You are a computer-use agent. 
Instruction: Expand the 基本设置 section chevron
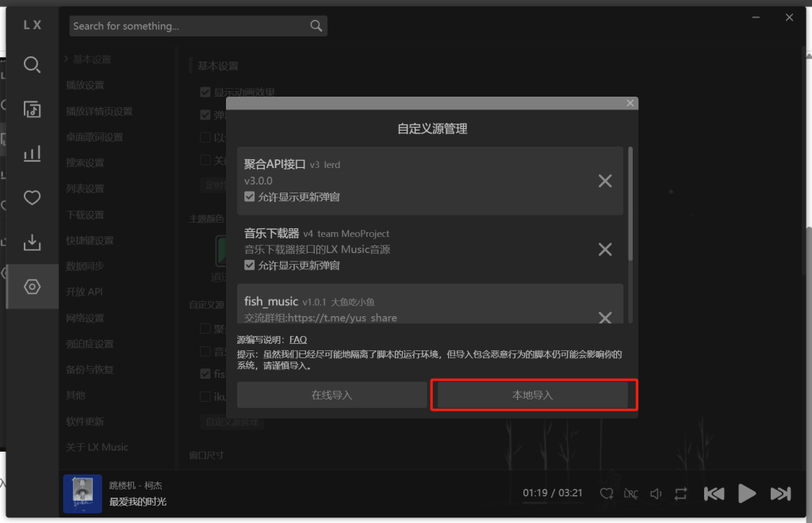67,59
